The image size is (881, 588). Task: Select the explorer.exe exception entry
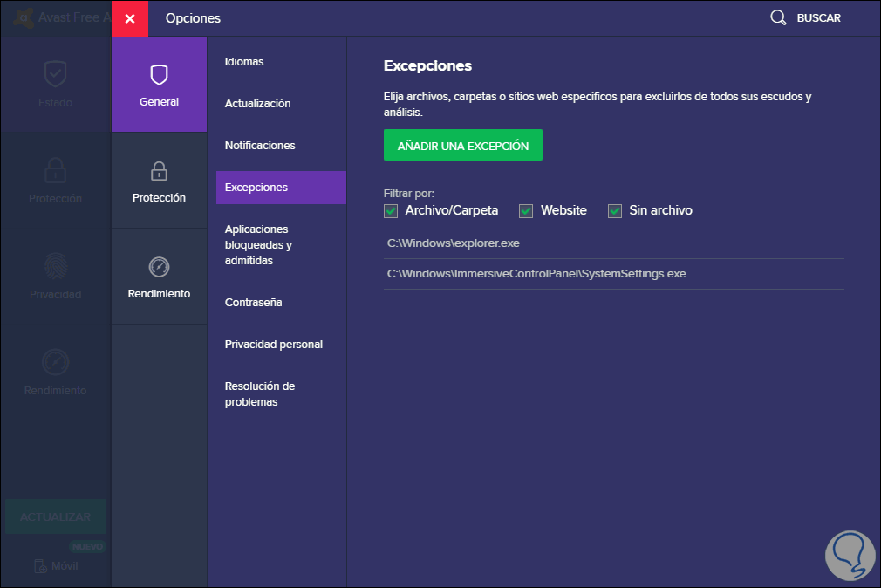tap(454, 243)
